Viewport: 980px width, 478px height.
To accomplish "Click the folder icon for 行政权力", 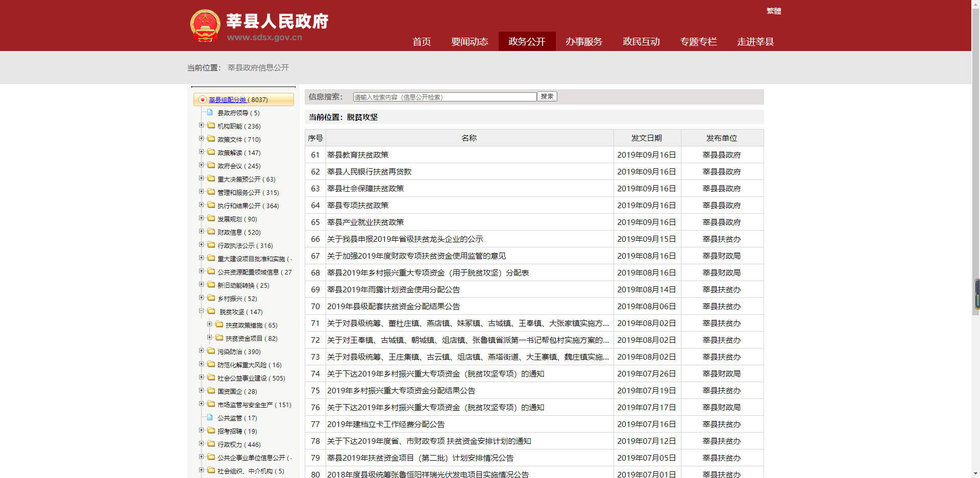I will tap(211, 444).
